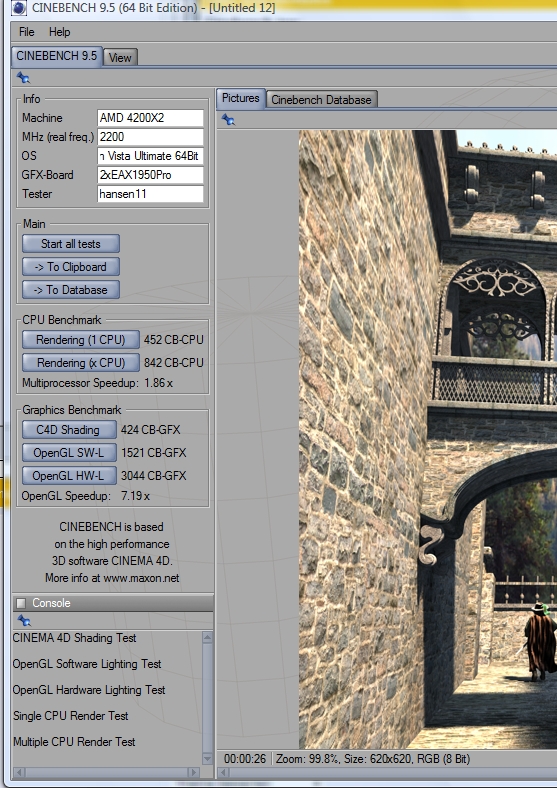Switch to the CINEBENCH 9.5 tab
The width and height of the screenshot is (557, 788).
(x=57, y=56)
